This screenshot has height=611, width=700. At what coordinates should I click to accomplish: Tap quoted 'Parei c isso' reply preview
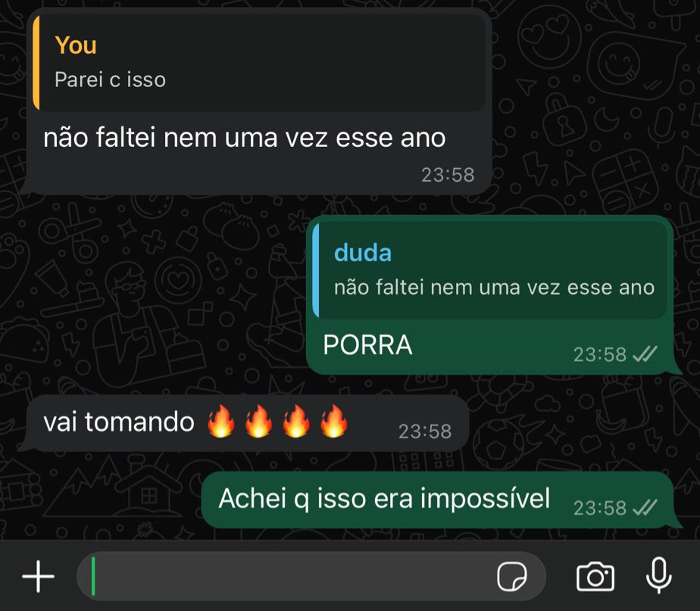tap(259, 63)
